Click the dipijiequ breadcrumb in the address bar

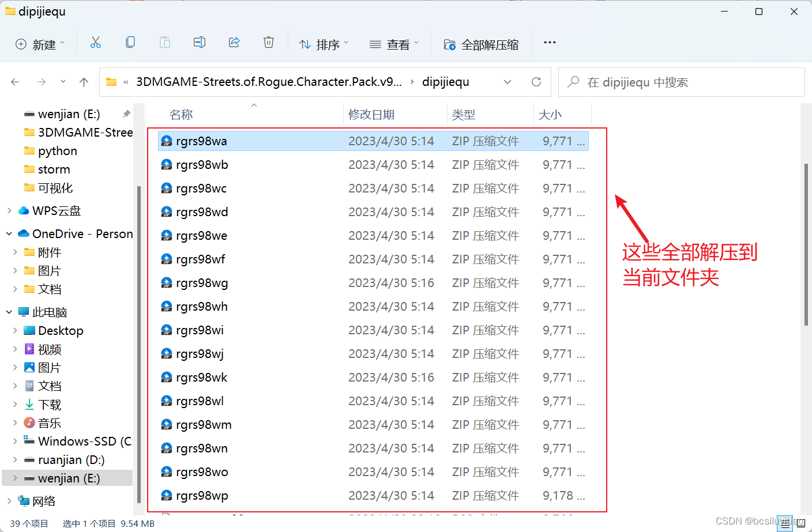point(446,82)
